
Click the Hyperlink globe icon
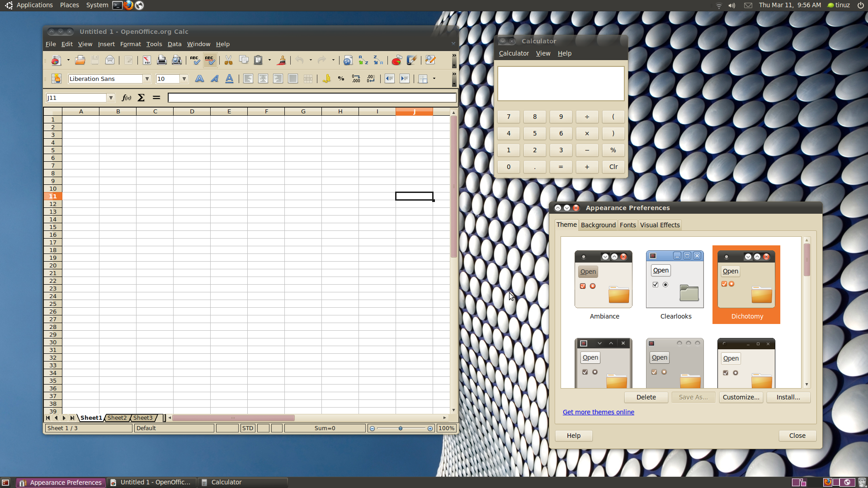348,60
